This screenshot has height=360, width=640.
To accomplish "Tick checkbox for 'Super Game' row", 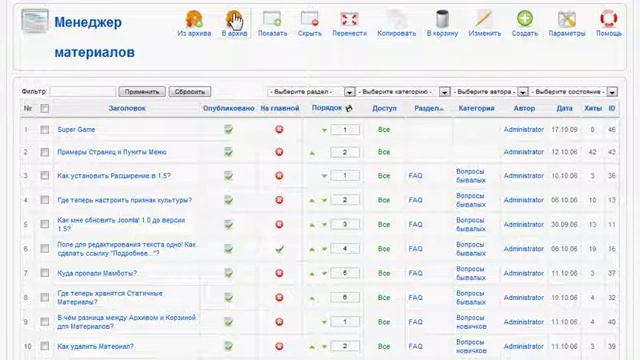I will [44, 129].
